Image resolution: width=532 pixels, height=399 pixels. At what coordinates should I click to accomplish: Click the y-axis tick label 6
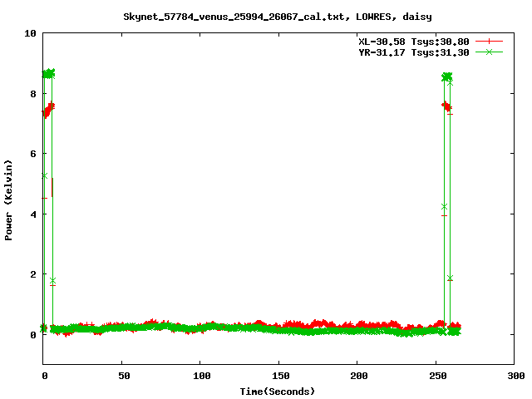pos(33,154)
